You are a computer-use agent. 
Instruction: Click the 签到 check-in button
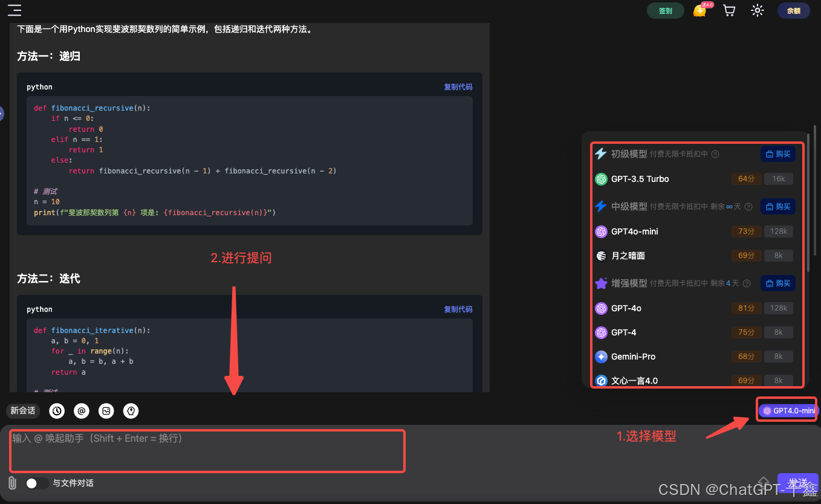point(666,11)
